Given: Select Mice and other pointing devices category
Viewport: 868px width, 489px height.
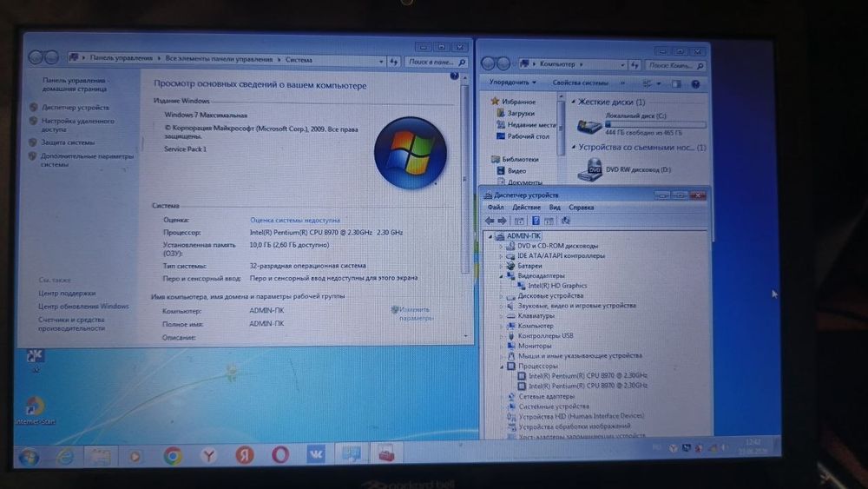Looking at the screenshot, I should coord(580,356).
